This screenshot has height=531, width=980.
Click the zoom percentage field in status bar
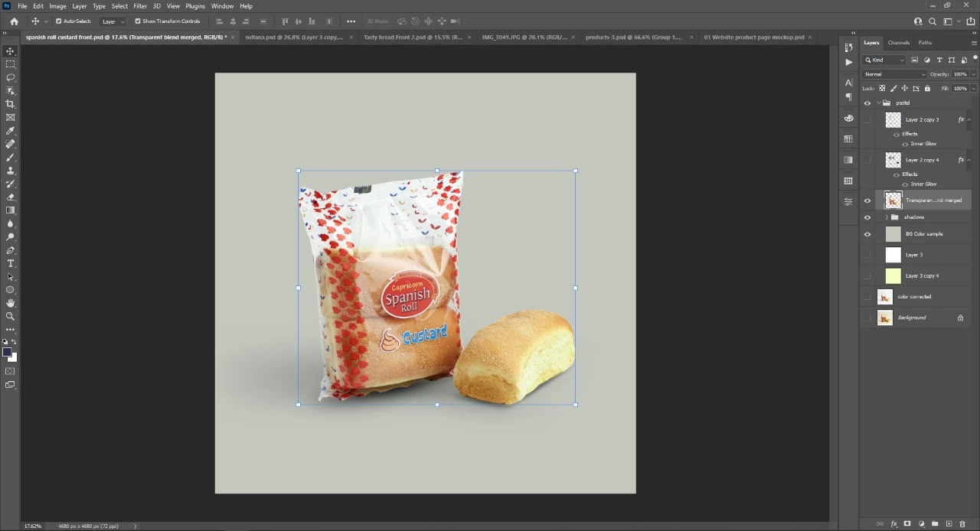32,526
